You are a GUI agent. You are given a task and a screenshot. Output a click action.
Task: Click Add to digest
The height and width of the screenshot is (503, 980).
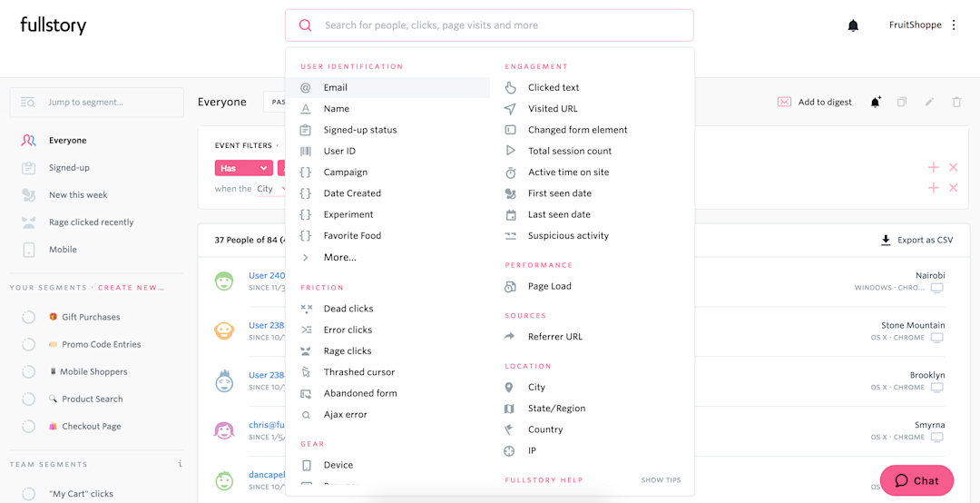click(x=824, y=102)
